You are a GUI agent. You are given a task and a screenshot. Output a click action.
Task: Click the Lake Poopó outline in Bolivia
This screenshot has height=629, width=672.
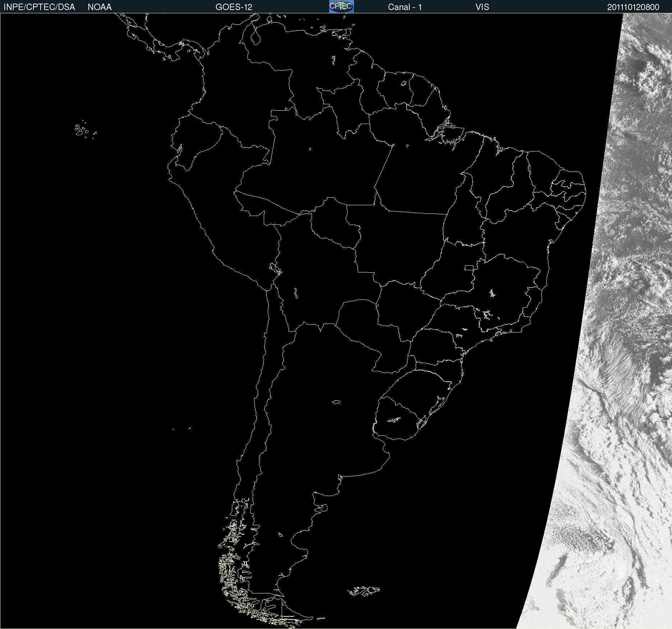[296, 293]
